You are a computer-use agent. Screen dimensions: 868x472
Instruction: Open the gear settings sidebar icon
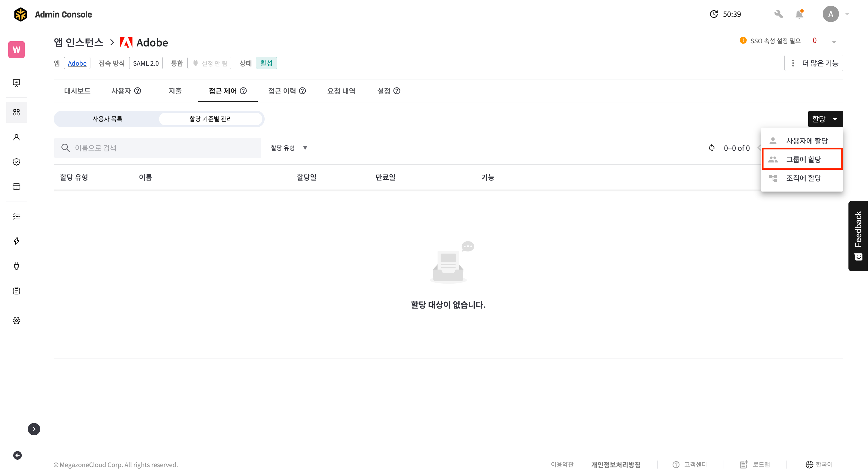point(17,321)
